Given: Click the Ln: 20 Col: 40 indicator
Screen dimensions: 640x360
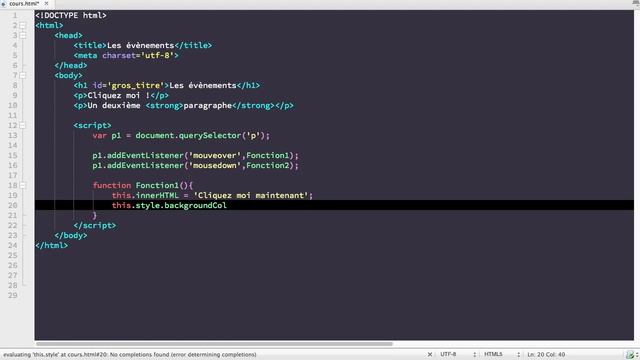Looking at the screenshot, I should tap(546, 354).
